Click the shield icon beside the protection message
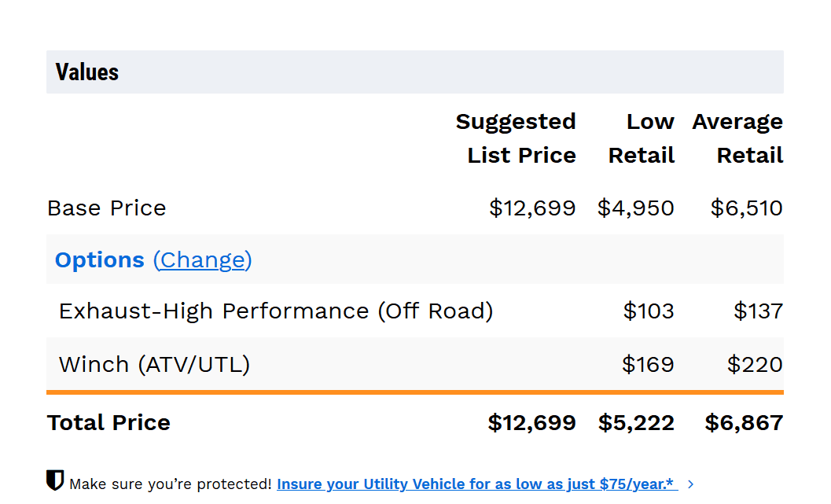Viewport: 831px width, 504px height. pyautogui.click(x=55, y=480)
